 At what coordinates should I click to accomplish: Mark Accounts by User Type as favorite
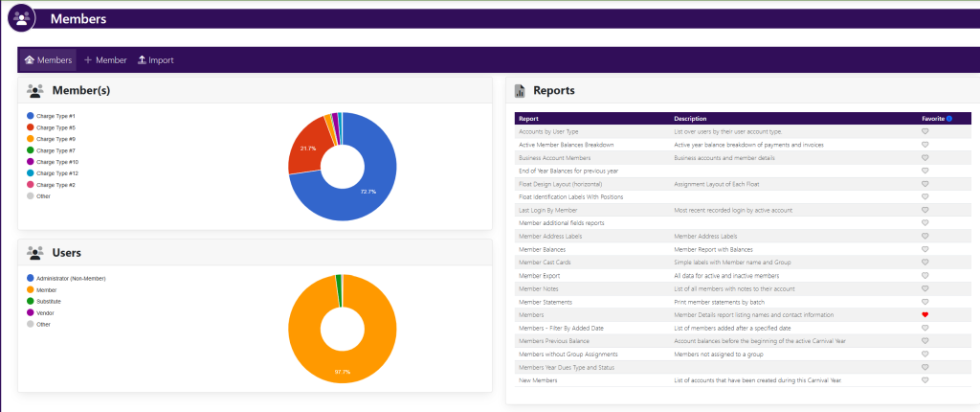(924, 131)
